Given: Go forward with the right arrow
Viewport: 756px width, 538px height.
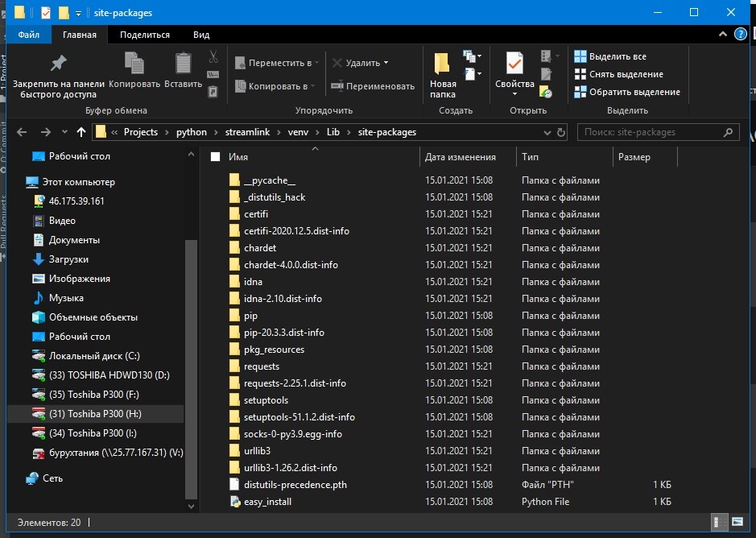Looking at the screenshot, I should (46, 132).
